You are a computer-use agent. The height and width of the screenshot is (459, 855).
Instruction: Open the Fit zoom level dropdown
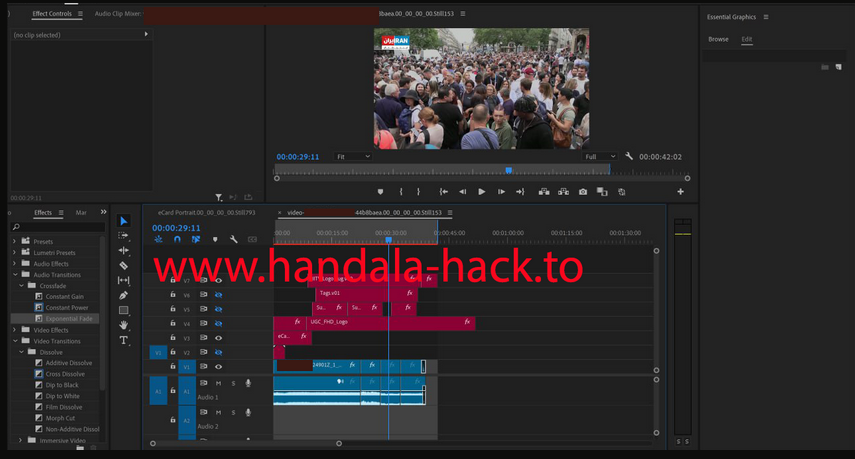[x=353, y=156]
